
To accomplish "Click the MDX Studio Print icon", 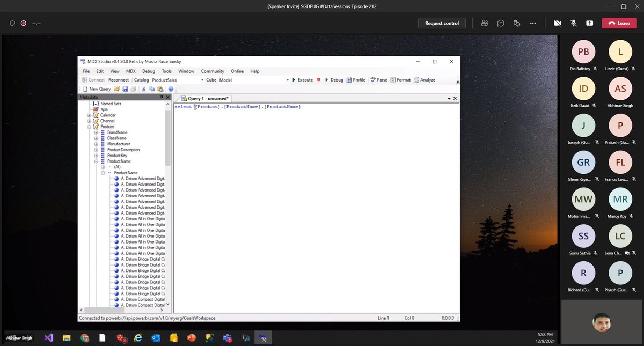I will [133, 89].
